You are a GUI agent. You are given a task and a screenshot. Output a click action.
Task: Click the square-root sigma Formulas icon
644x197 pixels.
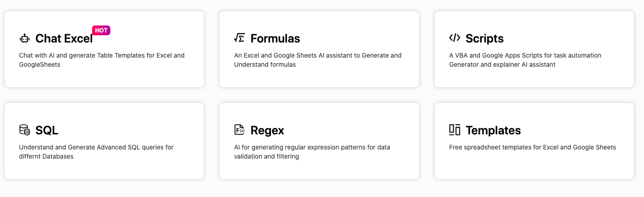point(239,38)
